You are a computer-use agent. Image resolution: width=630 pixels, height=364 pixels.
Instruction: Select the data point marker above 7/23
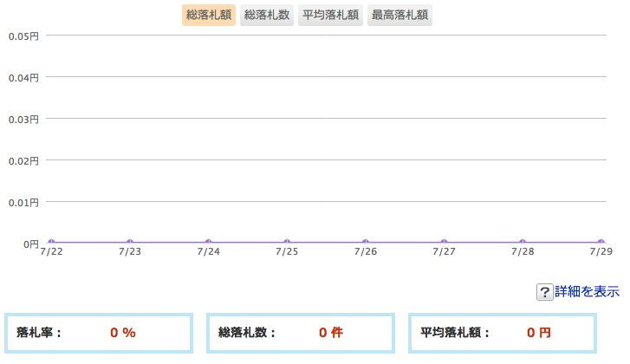(x=130, y=243)
